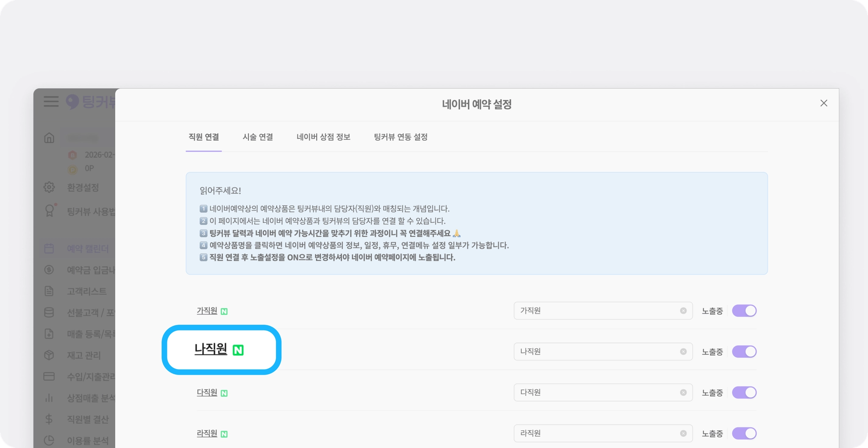The height and width of the screenshot is (448, 868).
Task: Toggle the 노출중 switch for 나직원
Action: click(744, 352)
